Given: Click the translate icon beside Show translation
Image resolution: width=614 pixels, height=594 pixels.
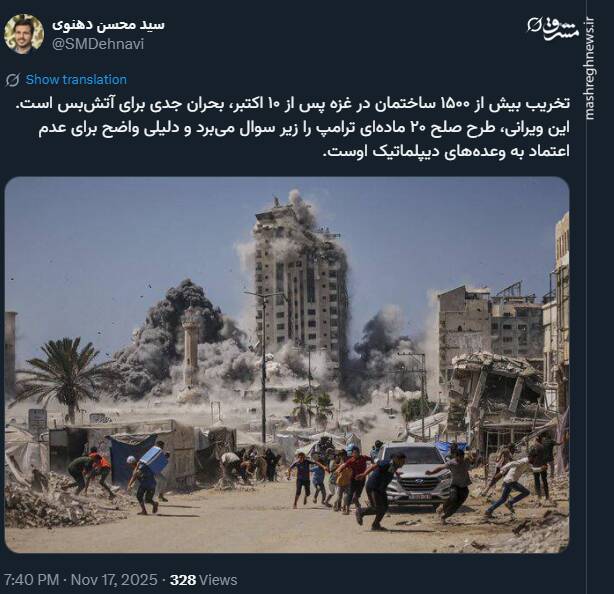Looking at the screenshot, I should (13, 80).
